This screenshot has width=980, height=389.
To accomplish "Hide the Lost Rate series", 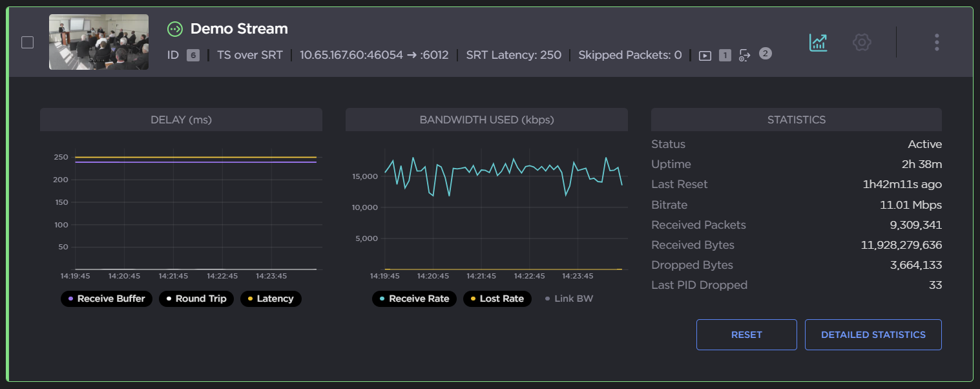I will coord(497,299).
